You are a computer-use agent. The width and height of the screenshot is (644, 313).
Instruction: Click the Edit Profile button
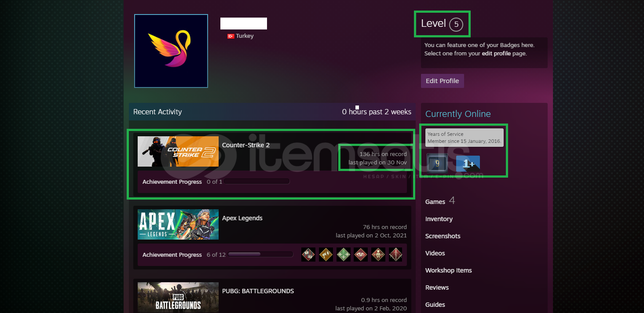coord(443,81)
